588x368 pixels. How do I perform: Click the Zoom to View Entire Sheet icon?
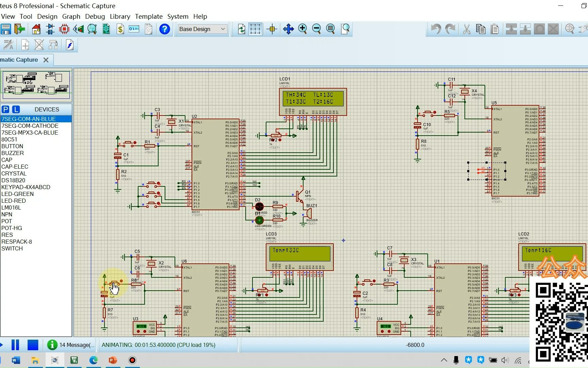(330, 29)
